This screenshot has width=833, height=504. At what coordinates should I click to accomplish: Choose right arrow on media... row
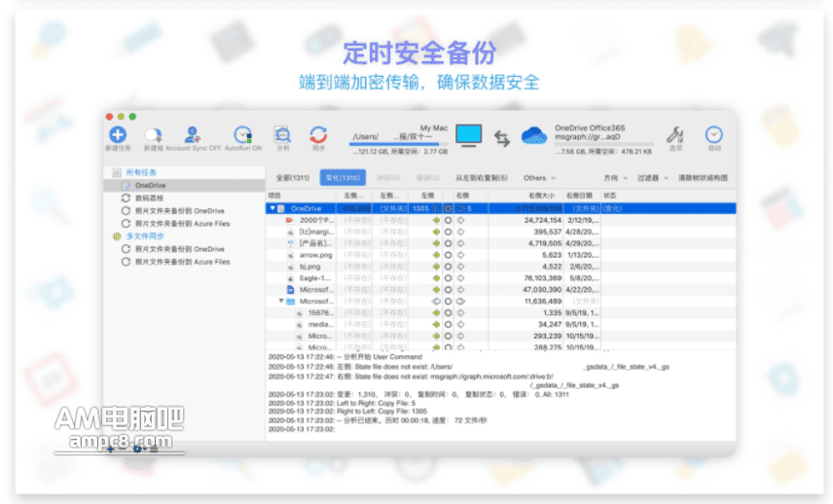click(x=460, y=325)
